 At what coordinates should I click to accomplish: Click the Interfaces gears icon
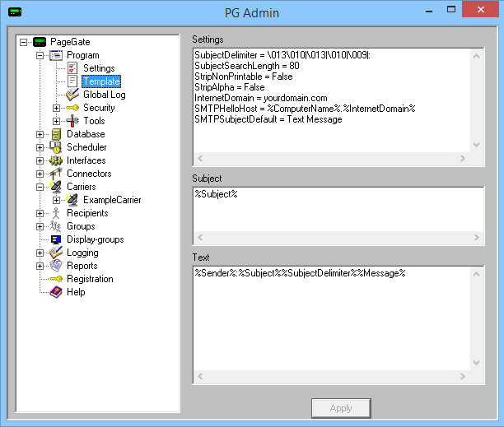click(56, 160)
